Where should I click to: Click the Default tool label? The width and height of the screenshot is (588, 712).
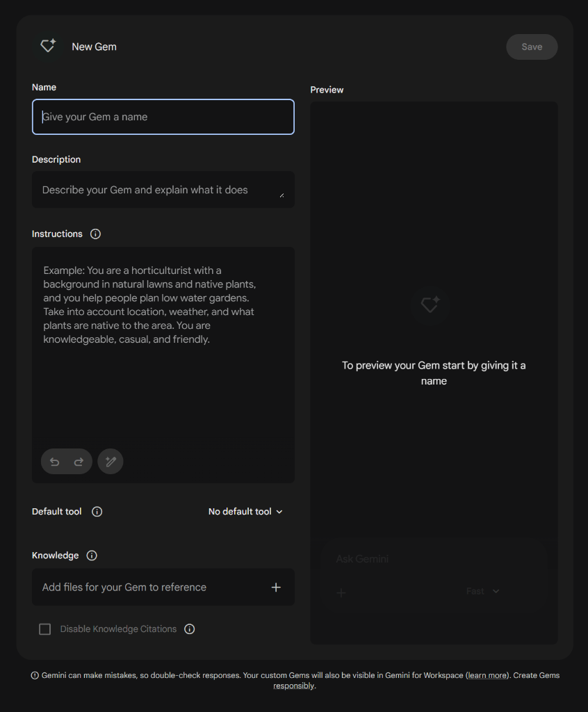[x=57, y=512]
